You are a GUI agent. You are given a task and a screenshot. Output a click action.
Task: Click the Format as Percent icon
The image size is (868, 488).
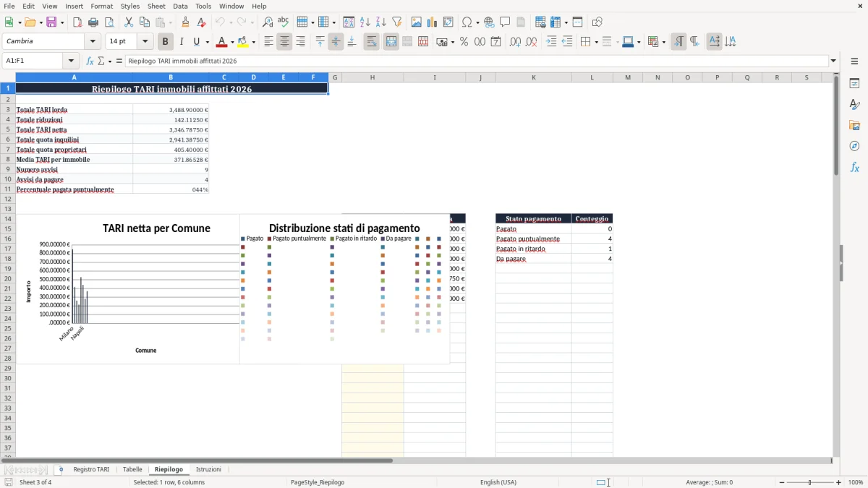pos(464,42)
